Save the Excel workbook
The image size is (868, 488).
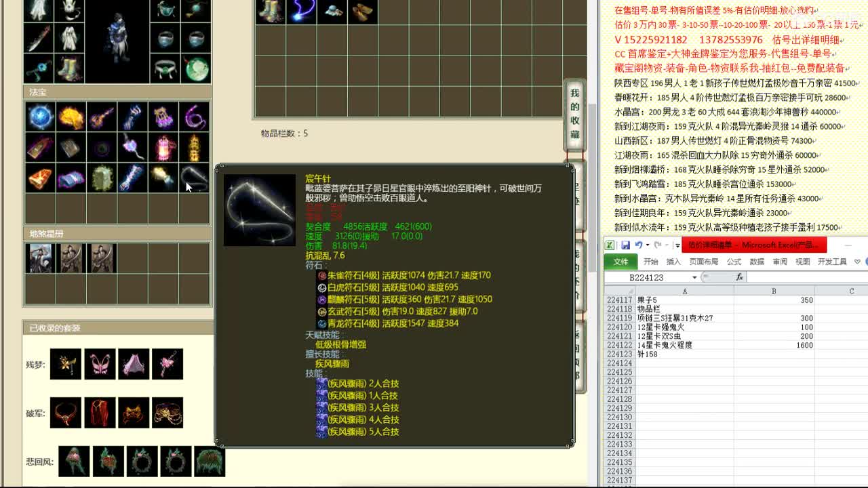tap(626, 245)
